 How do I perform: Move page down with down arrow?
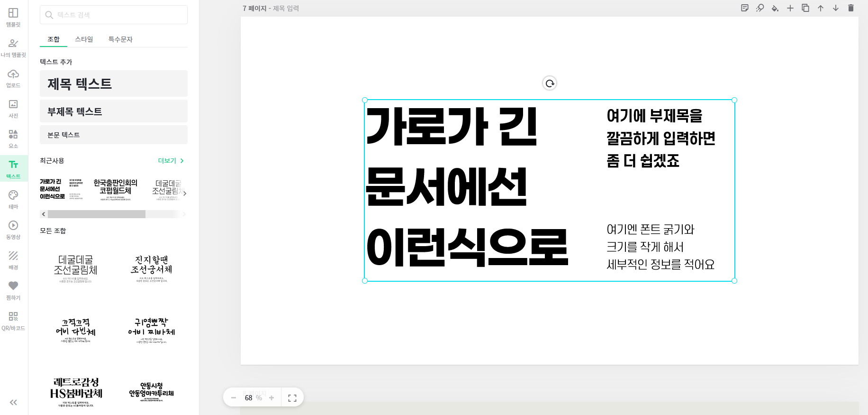[x=836, y=8]
